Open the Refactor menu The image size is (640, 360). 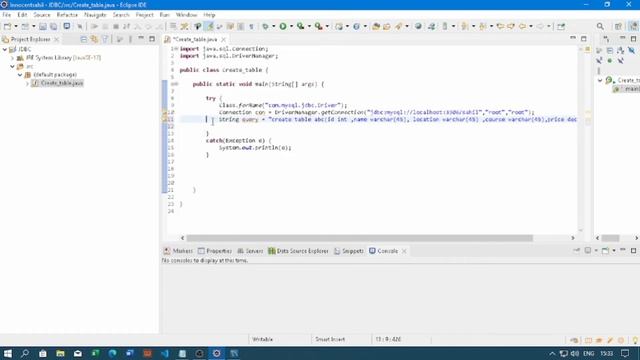[x=67, y=15]
